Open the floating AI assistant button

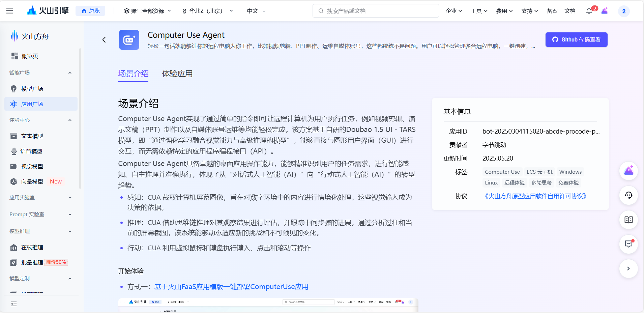tap(628, 171)
